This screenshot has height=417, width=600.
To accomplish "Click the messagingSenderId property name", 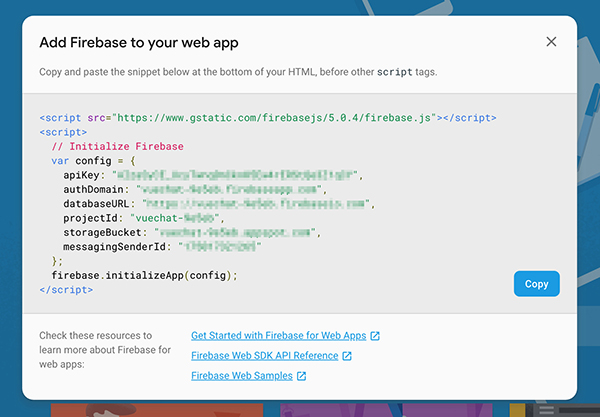I will tap(114, 247).
